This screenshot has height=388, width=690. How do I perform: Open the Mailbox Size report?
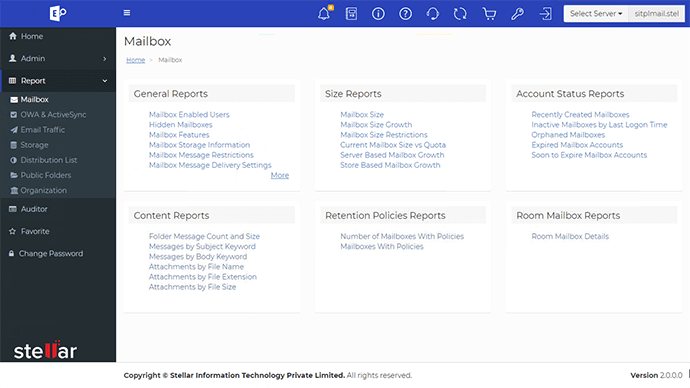coord(362,114)
